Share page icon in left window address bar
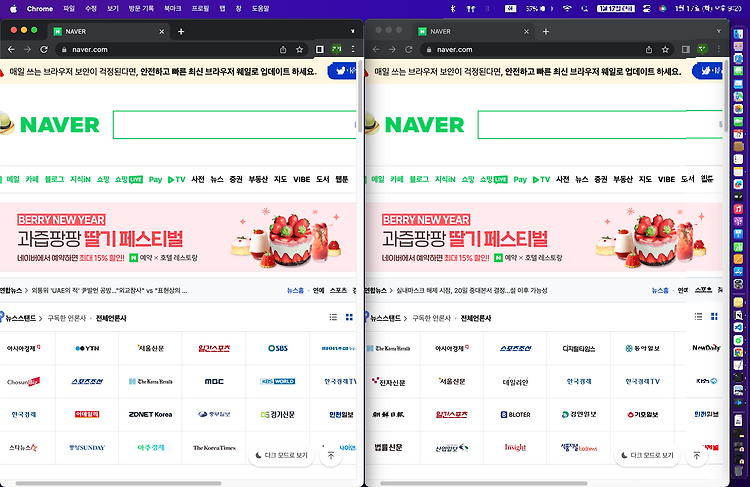The image size is (750, 487). (283, 49)
